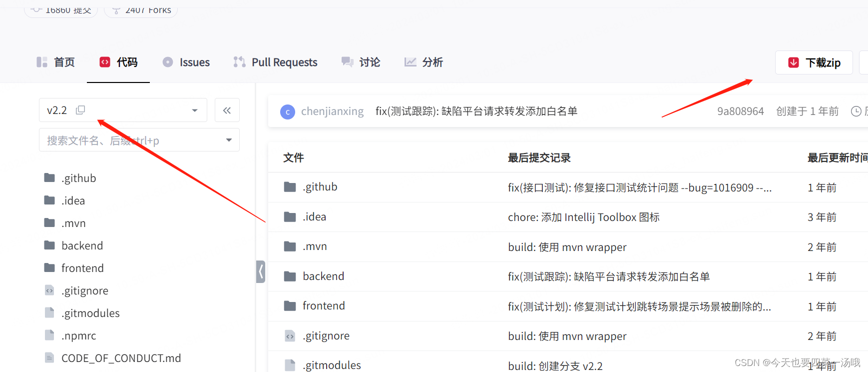
Task: Open commit 添加 Intellij Toolbox 图标
Action: (584, 217)
